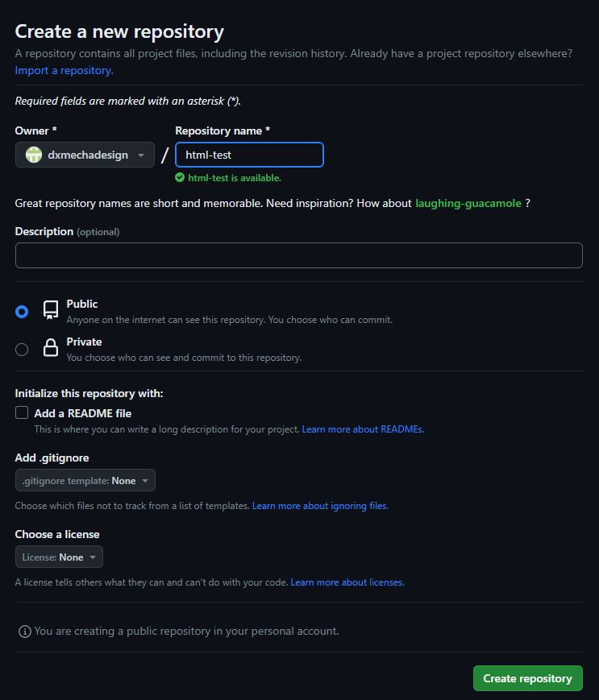599x700 pixels.
Task: Click the Create repository button
Action: (528, 678)
